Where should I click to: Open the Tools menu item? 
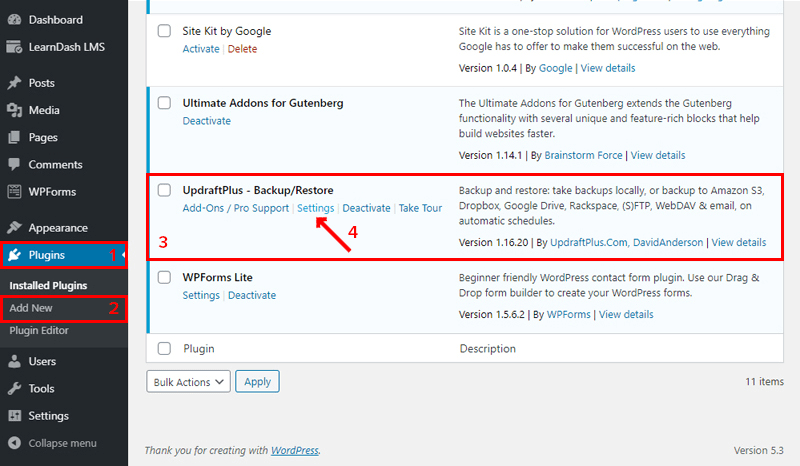pyautogui.click(x=41, y=388)
